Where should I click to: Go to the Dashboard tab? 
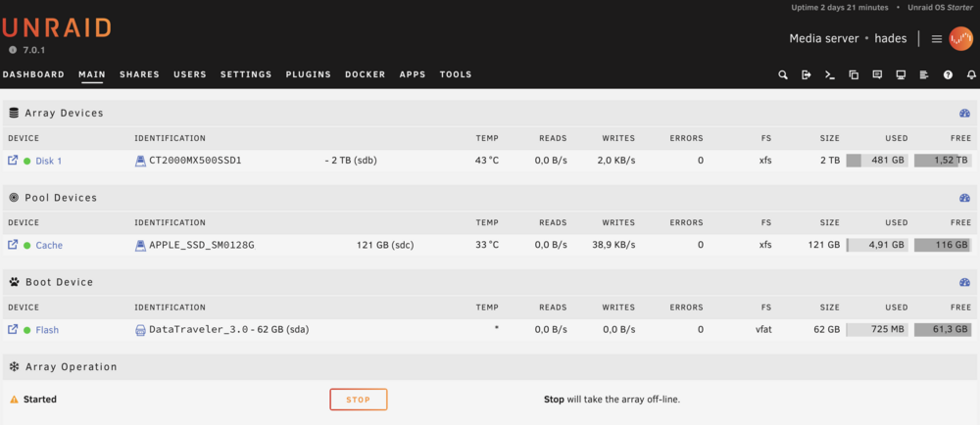pos(33,74)
